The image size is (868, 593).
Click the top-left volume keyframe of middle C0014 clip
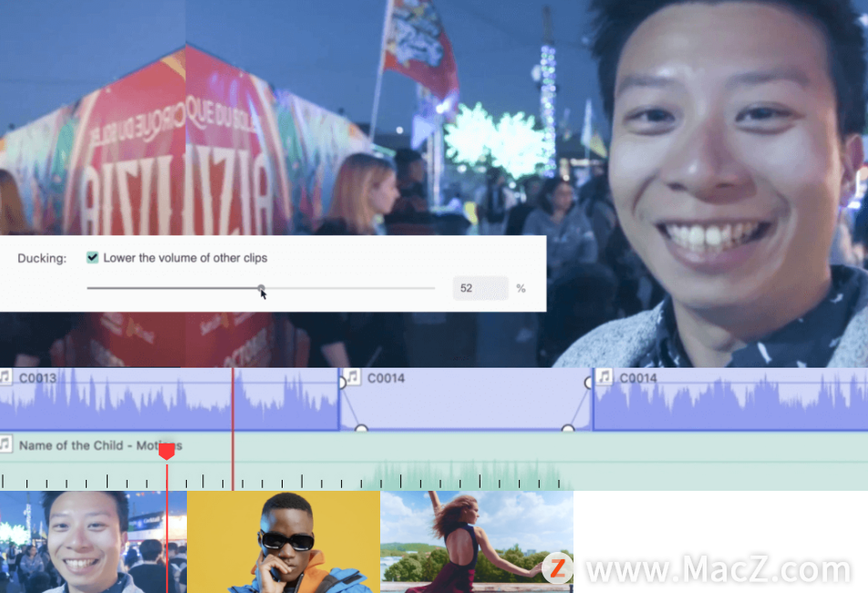click(342, 382)
